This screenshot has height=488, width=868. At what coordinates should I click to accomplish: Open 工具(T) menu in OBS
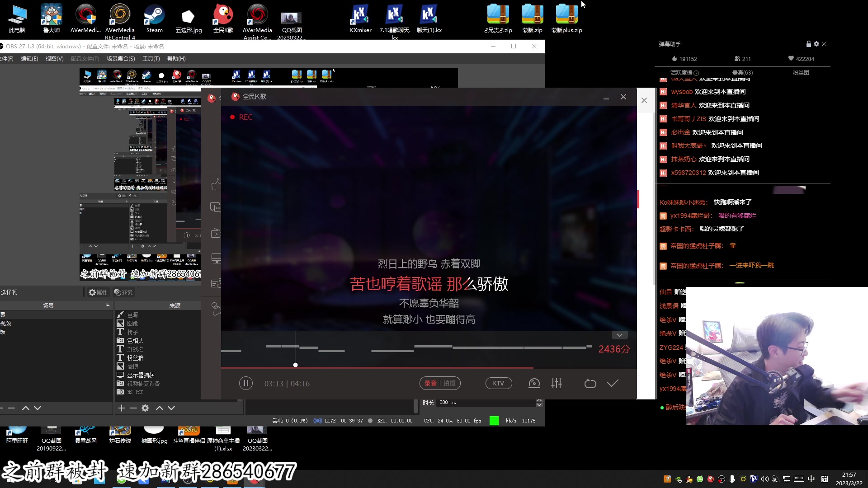tap(151, 59)
